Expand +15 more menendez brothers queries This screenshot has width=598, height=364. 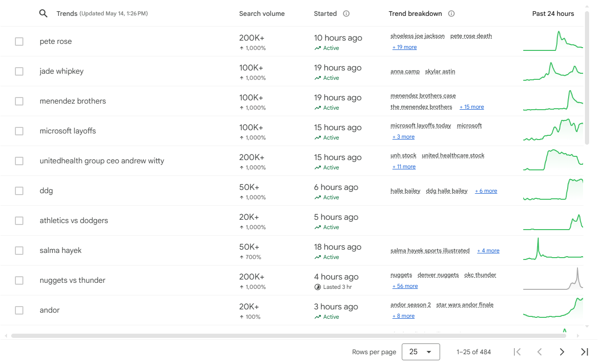pyautogui.click(x=472, y=107)
